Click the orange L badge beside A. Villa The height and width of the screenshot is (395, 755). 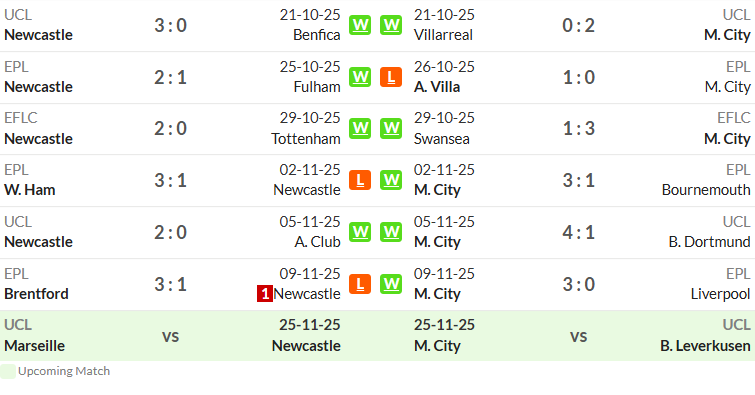tap(391, 77)
